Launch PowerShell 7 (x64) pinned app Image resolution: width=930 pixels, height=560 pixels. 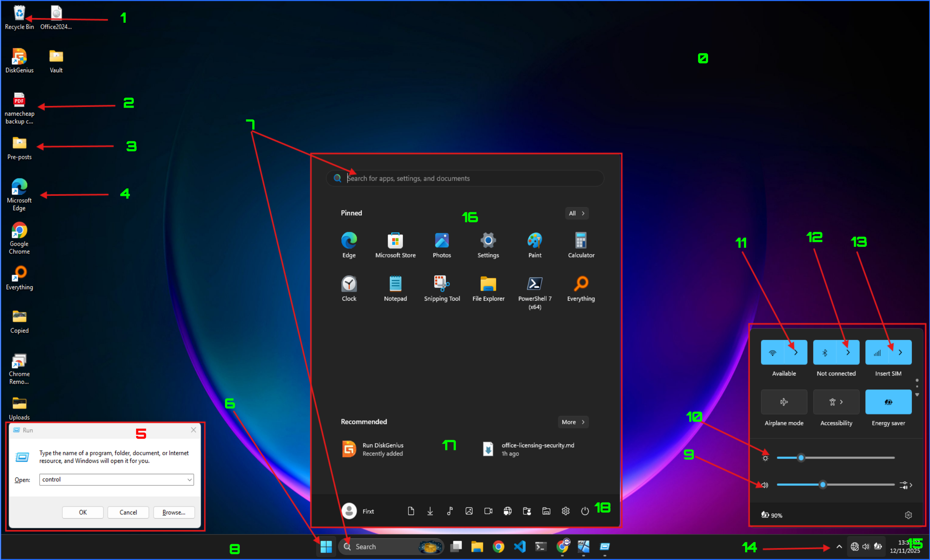point(534,292)
